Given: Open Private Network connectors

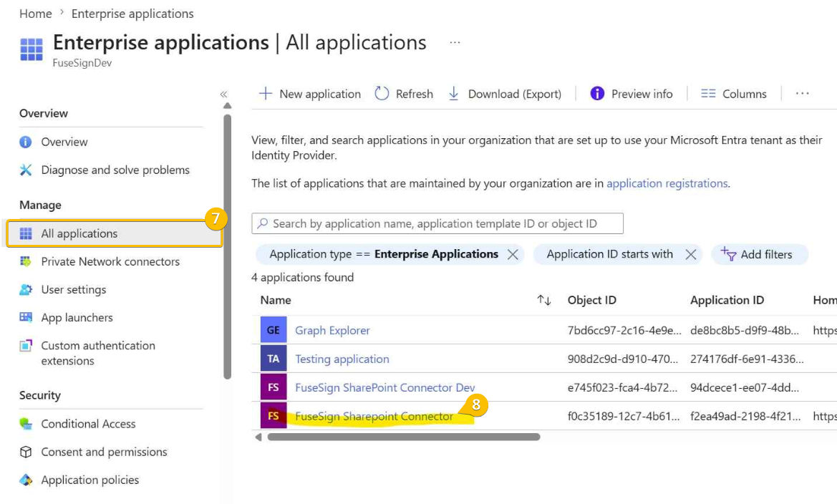Looking at the screenshot, I should click(110, 261).
